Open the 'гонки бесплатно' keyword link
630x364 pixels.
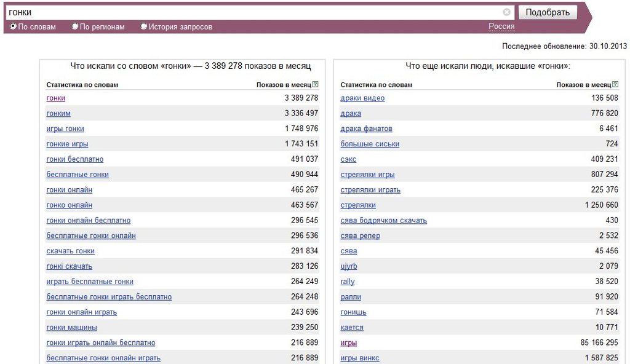point(74,159)
